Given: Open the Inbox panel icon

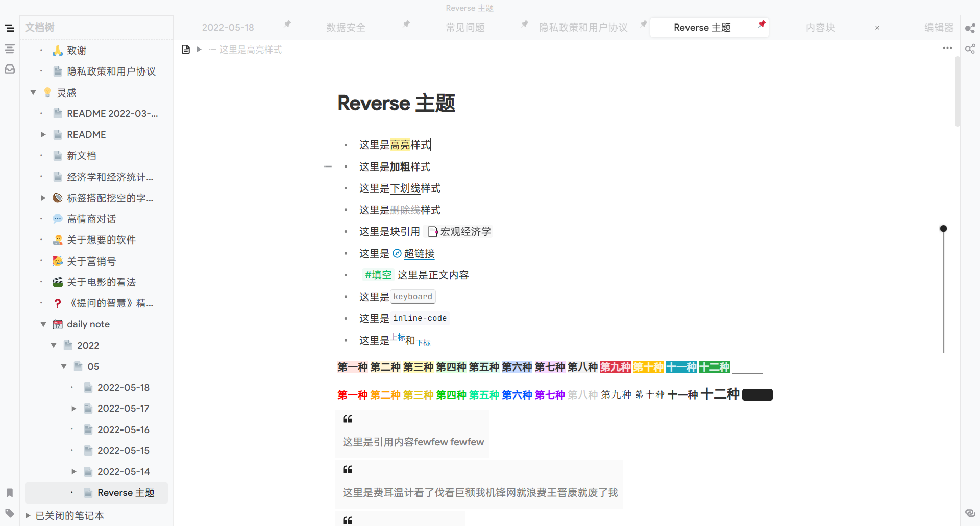Looking at the screenshot, I should [x=10, y=69].
